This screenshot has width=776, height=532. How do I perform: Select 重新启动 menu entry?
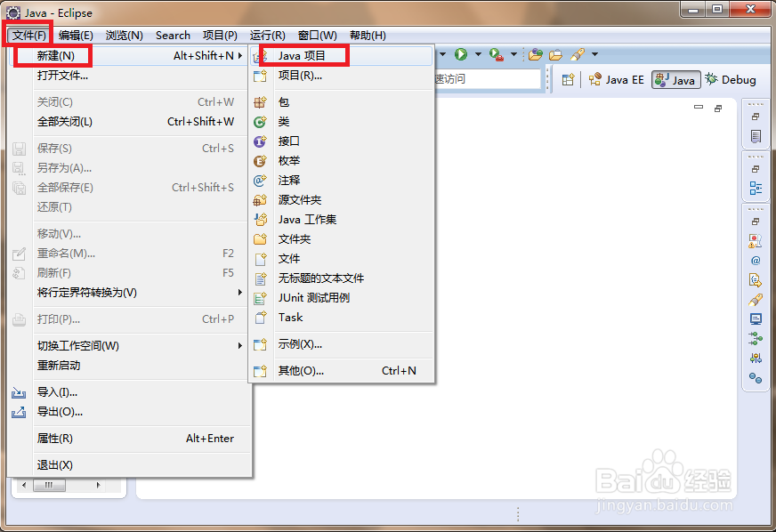coord(128,366)
